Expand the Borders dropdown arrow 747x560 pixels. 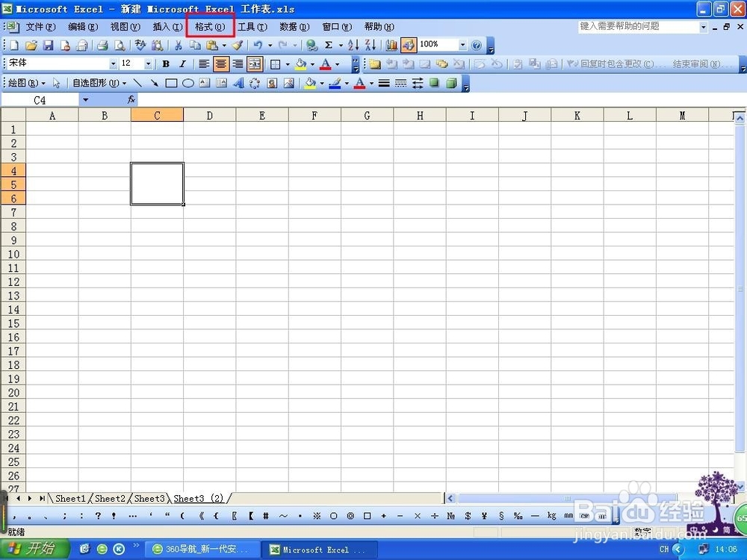point(288,63)
